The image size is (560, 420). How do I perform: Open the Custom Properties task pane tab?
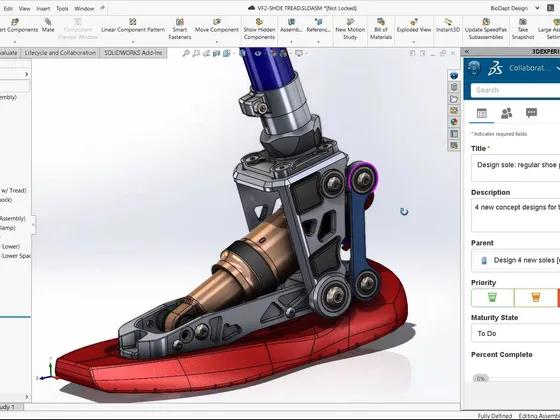point(454,134)
